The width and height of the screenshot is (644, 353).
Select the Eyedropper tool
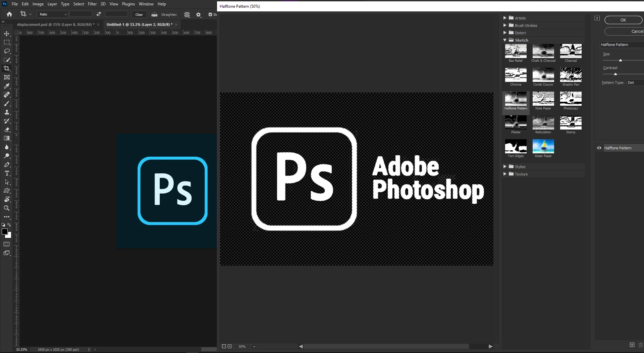(7, 86)
